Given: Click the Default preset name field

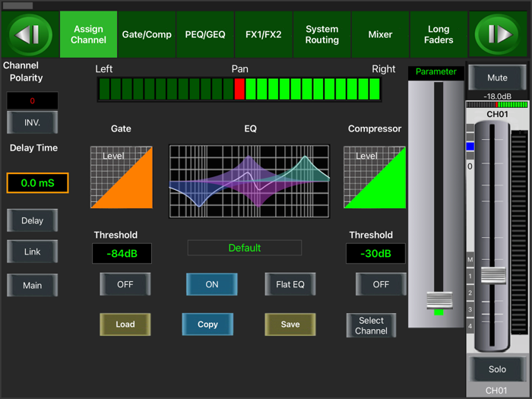Looking at the screenshot, I should [x=245, y=248].
